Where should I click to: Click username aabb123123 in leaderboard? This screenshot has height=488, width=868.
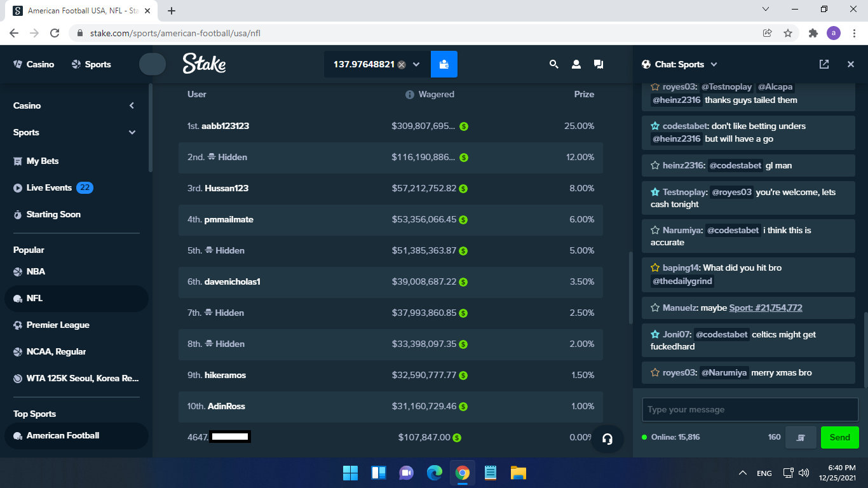click(x=226, y=126)
